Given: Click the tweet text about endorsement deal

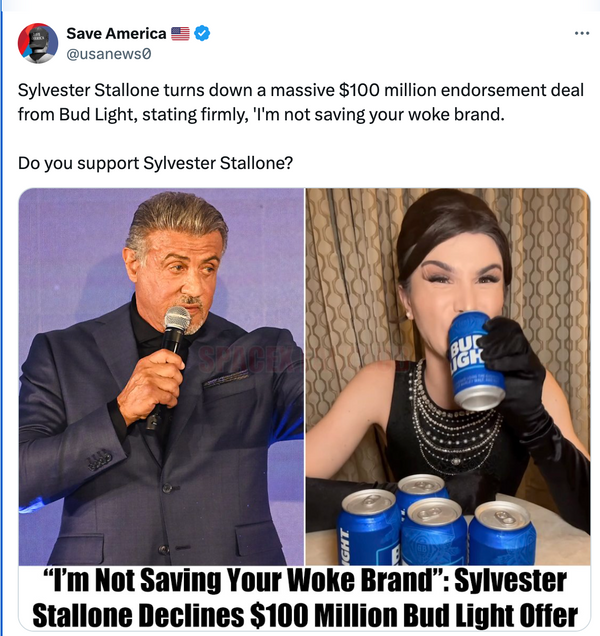Looking at the screenshot, I should [x=301, y=102].
